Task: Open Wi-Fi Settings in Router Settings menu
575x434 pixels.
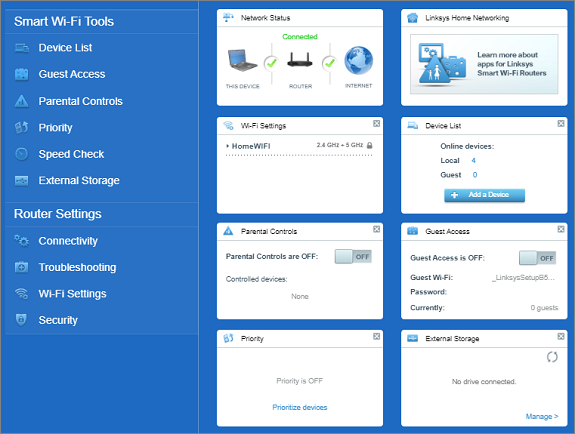Action: [x=73, y=293]
